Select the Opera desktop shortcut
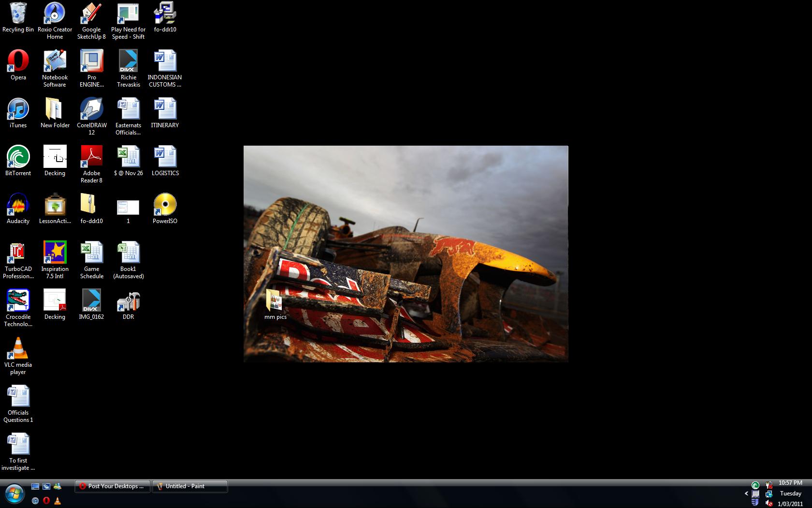The width and height of the screenshot is (812, 508). pos(18,65)
